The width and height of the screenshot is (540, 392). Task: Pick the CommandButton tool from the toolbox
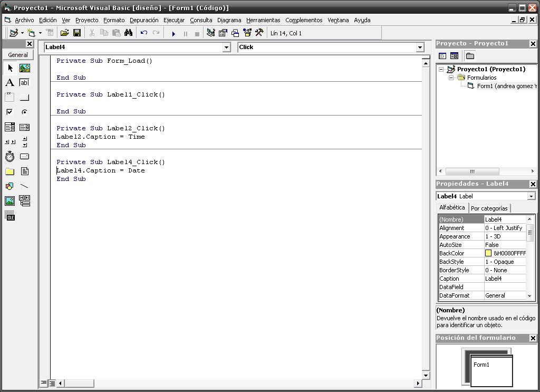pos(24,97)
